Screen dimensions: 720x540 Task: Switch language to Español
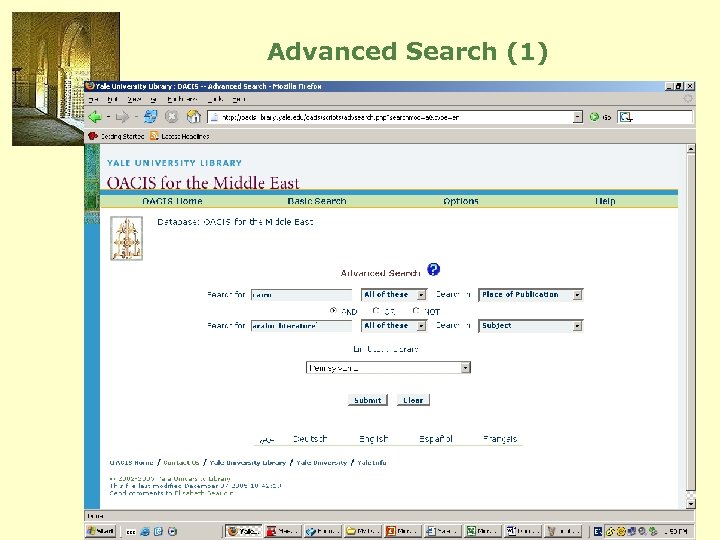[435, 439]
